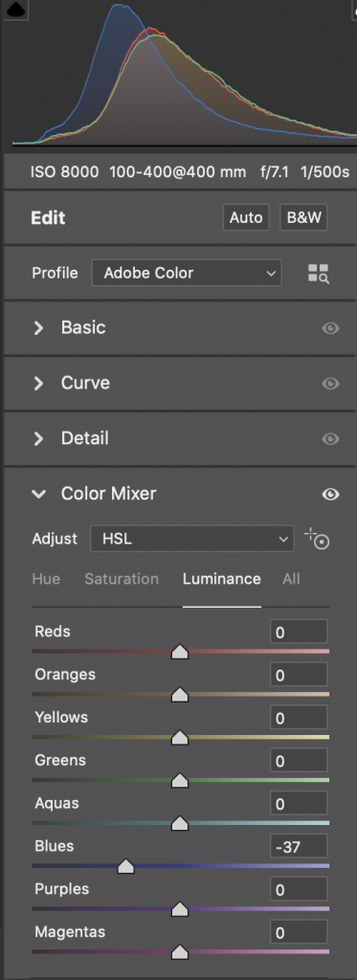
Task: Click the B&W button
Action: (303, 218)
